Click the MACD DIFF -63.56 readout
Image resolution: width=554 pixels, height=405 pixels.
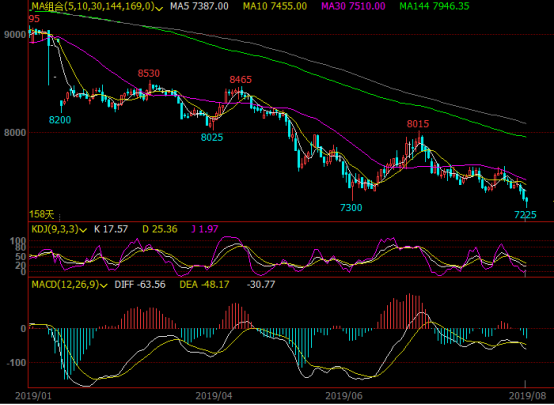point(140,285)
